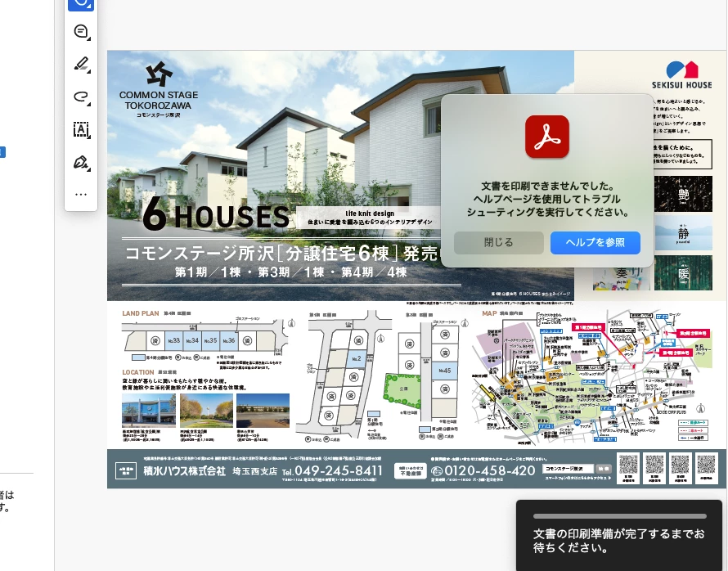
Task: Select the comment tool in the toolbar
Action: pos(81,32)
